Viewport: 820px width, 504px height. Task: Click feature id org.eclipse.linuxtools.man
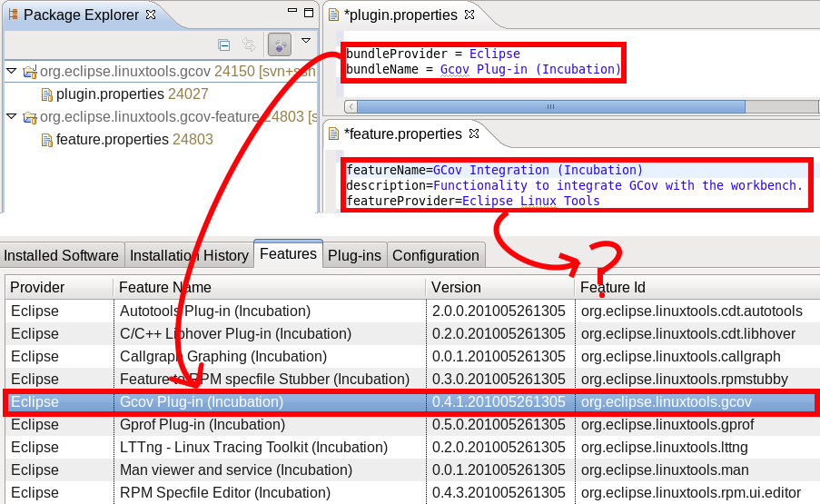coord(665,470)
